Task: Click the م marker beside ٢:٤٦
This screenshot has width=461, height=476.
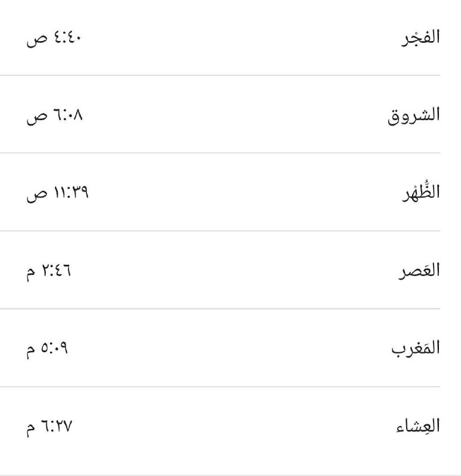Action: [31, 272]
